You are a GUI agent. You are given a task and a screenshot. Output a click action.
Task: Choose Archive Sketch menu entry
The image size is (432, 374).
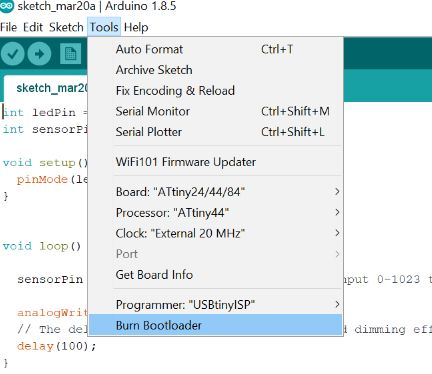pyautogui.click(x=215, y=70)
